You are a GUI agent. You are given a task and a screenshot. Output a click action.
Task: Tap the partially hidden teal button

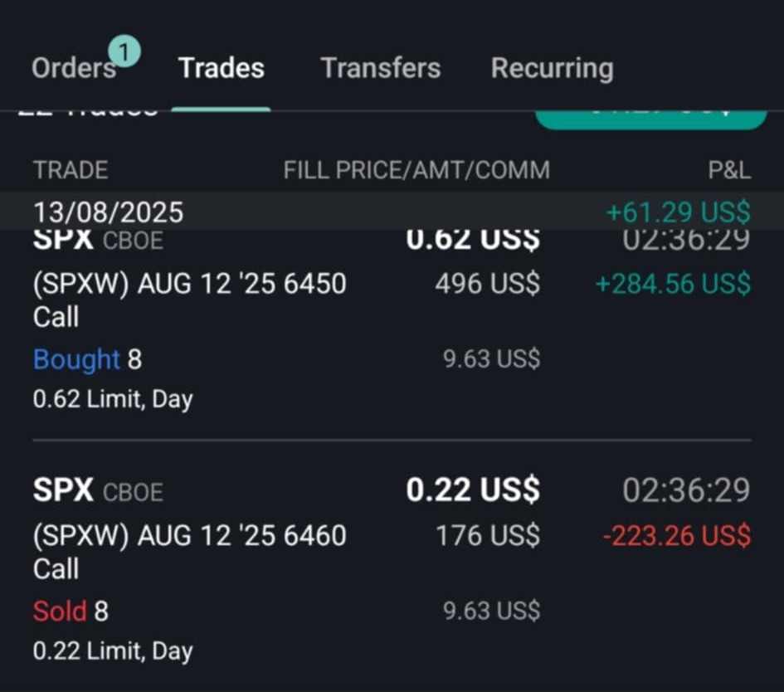[x=650, y=120]
